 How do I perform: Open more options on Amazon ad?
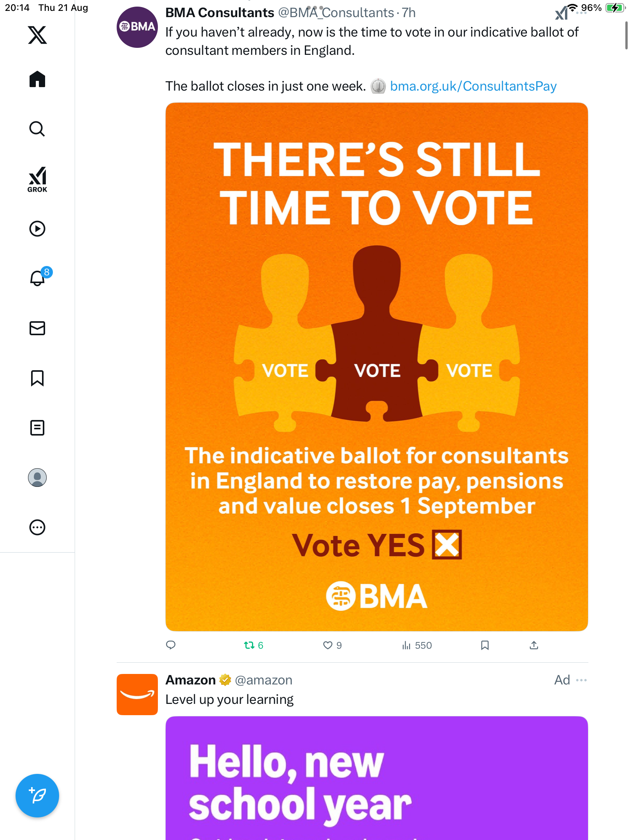click(x=581, y=680)
